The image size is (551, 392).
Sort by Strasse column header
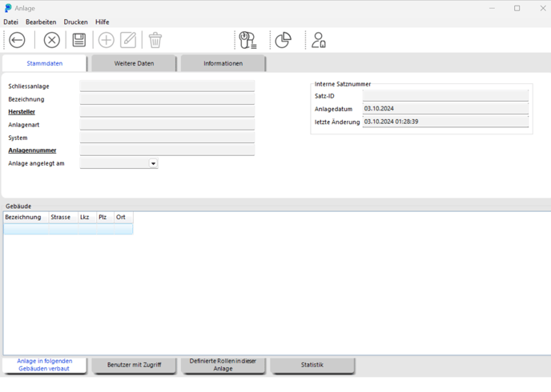(x=63, y=218)
